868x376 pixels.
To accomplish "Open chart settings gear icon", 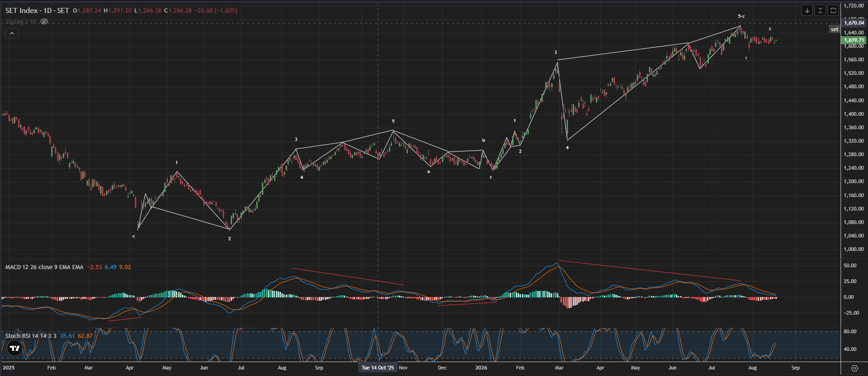I will [x=855, y=368].
